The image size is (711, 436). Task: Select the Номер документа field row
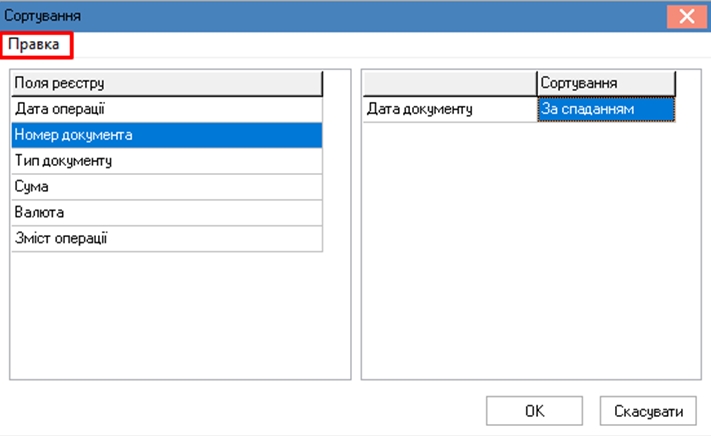(x=167, y=135)
